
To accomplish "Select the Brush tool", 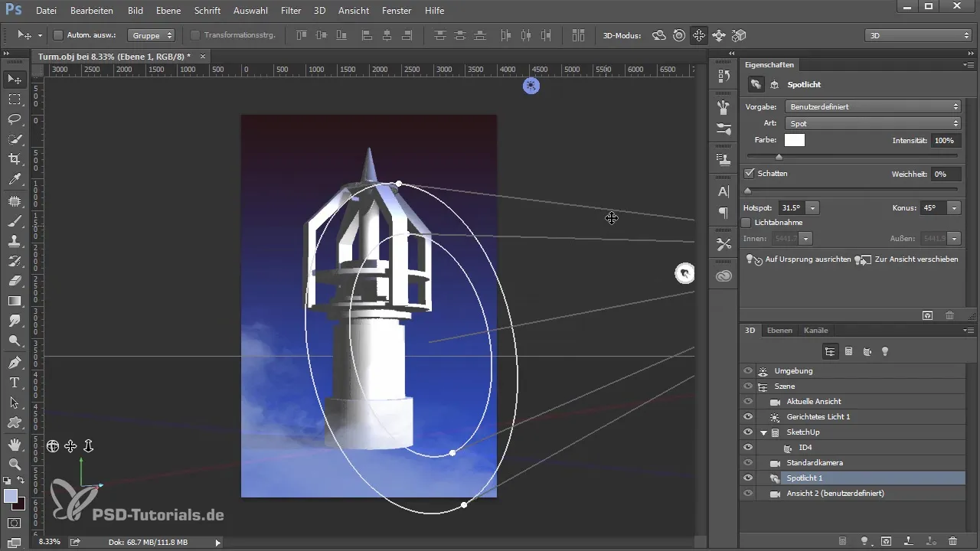I will (x=15, y=221).
